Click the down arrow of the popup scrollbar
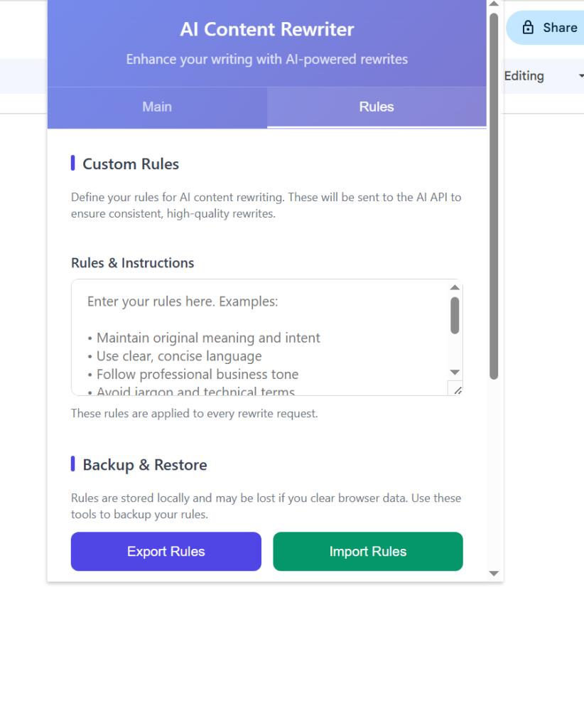Viewport: 584px width, 728px height. pos(494,573)
